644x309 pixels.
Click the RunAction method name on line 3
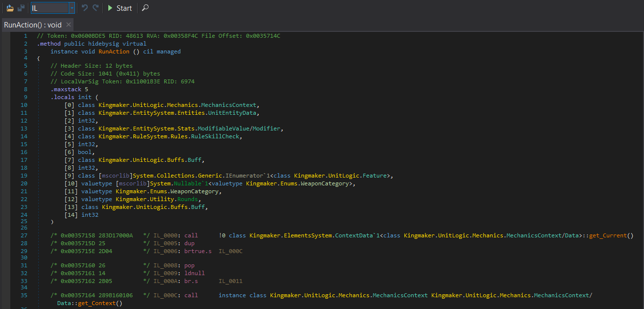[114, 51]
